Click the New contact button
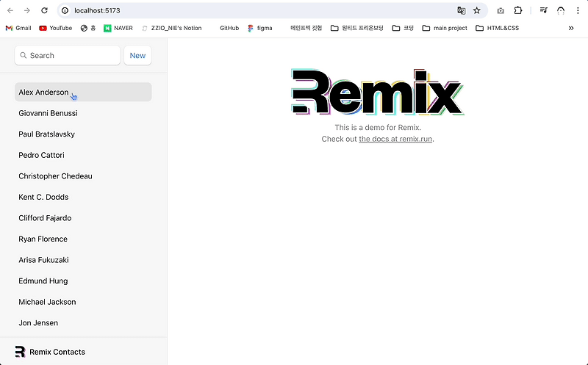Viewport: 588px width, 365px height. [x=137, y=56]
